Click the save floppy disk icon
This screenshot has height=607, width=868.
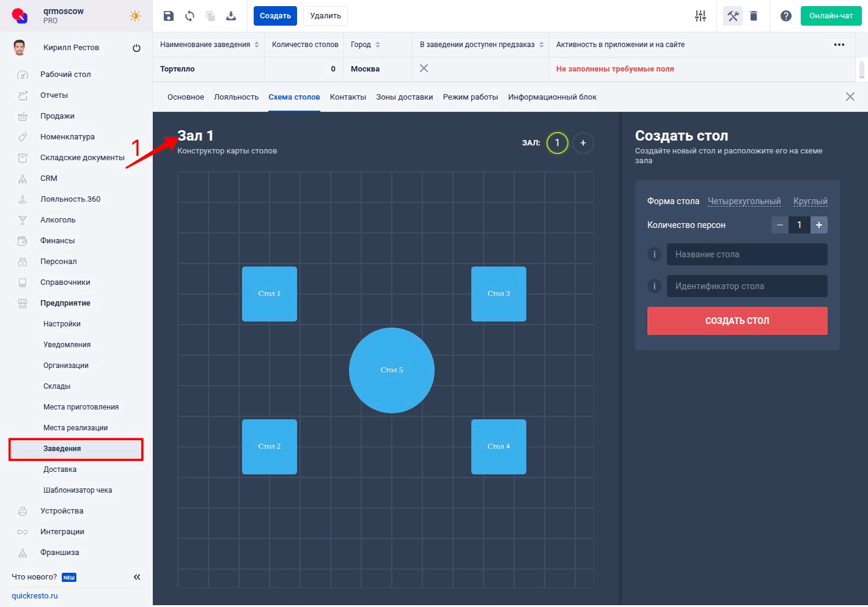[169, 16]
